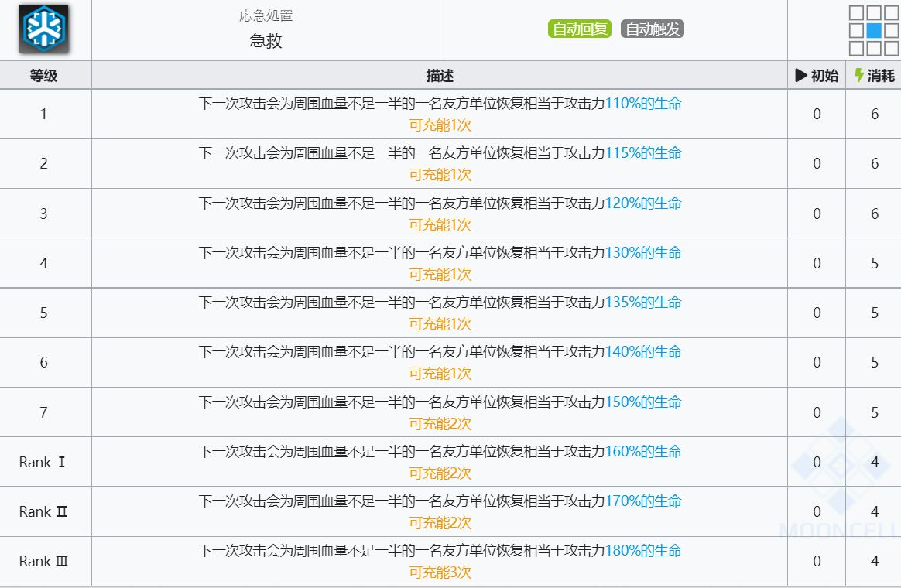
Task: Click the 描述 column header
Action: tap(440, 75)
